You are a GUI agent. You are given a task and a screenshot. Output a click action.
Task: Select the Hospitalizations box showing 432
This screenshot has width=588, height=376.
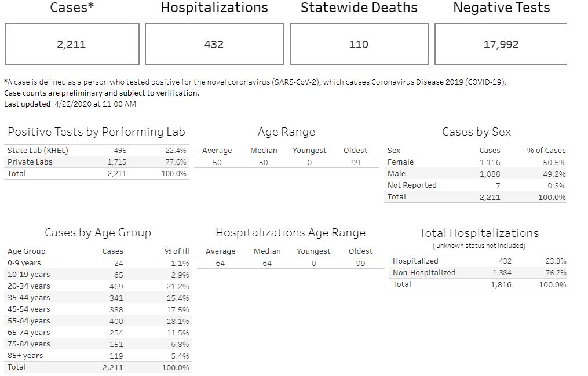tap(214, 44)
